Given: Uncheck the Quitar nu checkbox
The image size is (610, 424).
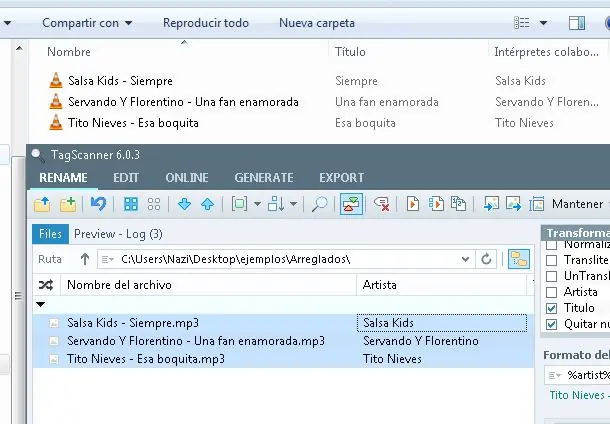Looking at the screenshot, I should (551, 324).
